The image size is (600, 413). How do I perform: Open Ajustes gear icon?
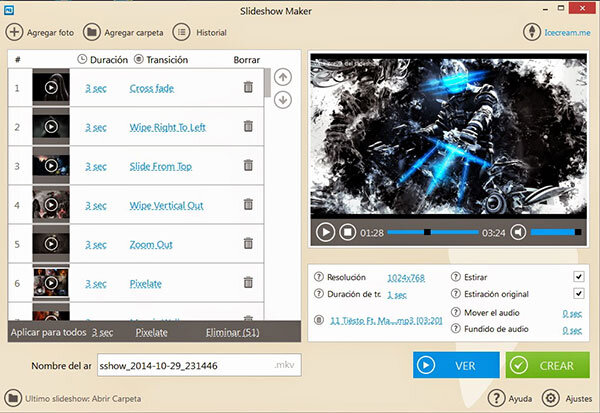coord(551,398)
